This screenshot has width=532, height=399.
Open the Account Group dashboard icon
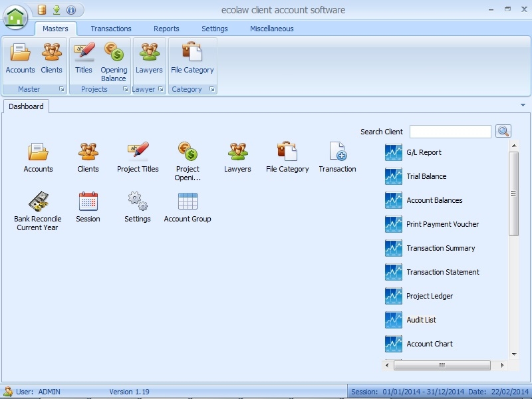188,202
